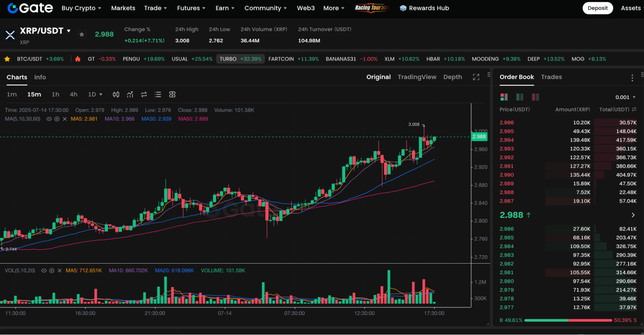Open the Web3 menu item
The image size is (644, 335).
pyautogui.click(x=306, y=8)
